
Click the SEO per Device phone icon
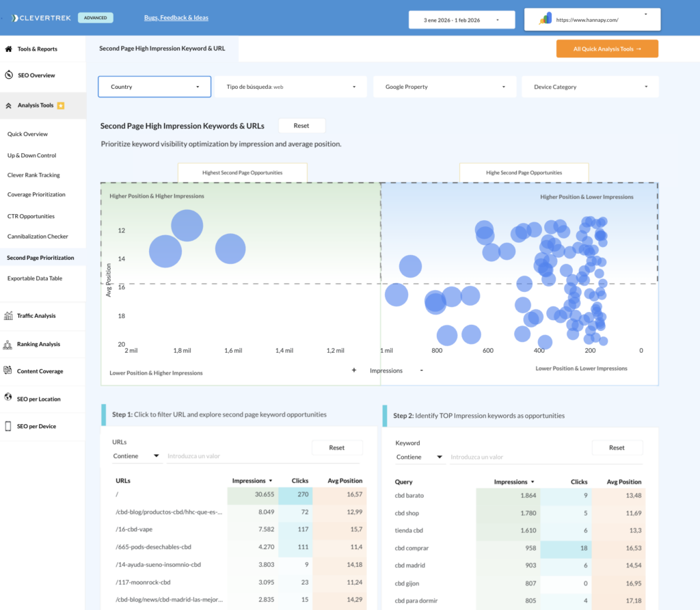(9, 426)
